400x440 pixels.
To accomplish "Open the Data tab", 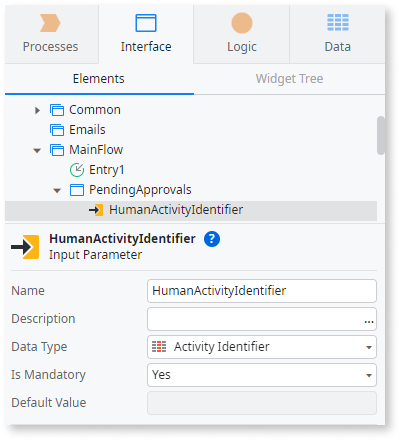I will (x=337, y=34).
